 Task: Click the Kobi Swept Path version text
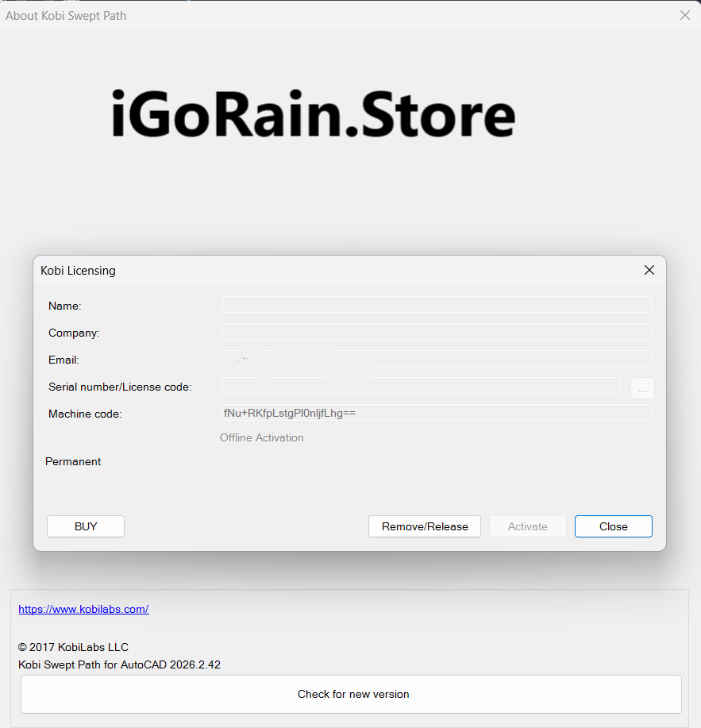pyautogui.click(x=119, y=664)
